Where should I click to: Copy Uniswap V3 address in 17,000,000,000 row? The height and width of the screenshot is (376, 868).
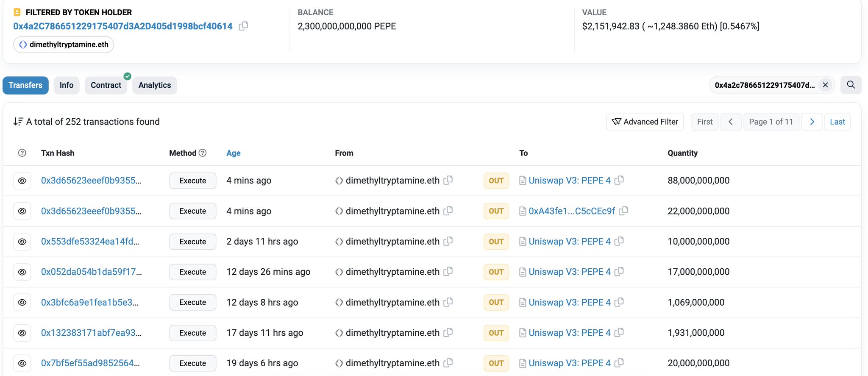point(619,272)
